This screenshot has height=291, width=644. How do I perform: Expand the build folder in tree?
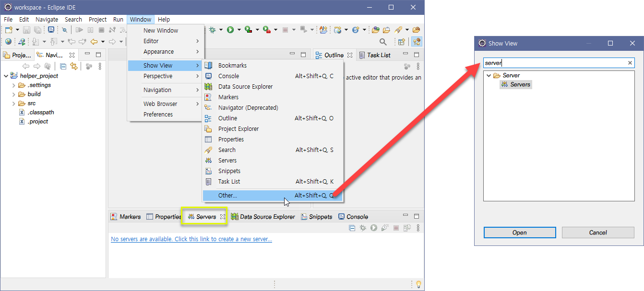[14, 94]
